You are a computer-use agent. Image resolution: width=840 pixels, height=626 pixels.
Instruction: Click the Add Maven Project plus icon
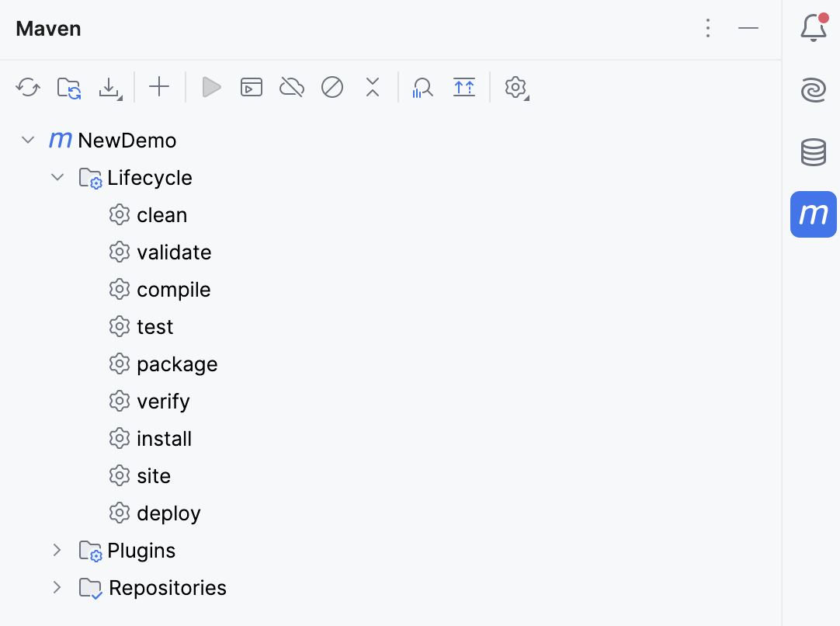click(x=159, y=87)
